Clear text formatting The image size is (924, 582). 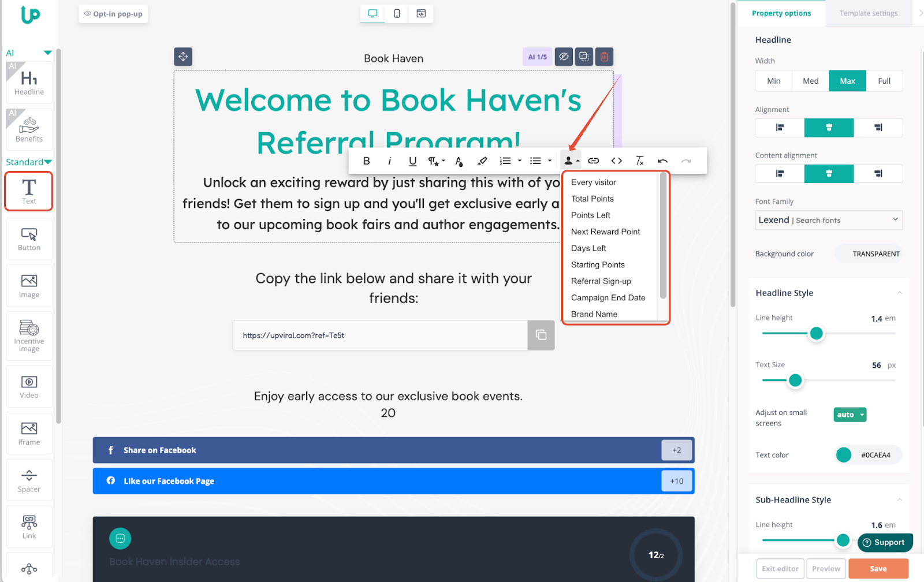click(639, 161)
